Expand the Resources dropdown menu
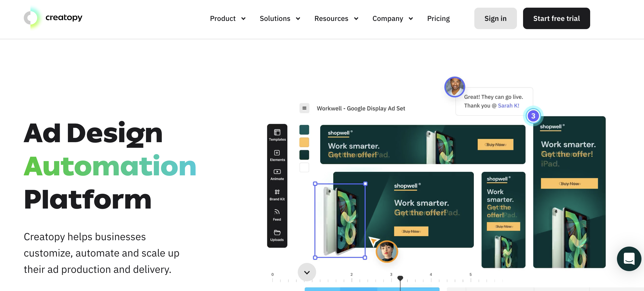 (x=336, y=18)
